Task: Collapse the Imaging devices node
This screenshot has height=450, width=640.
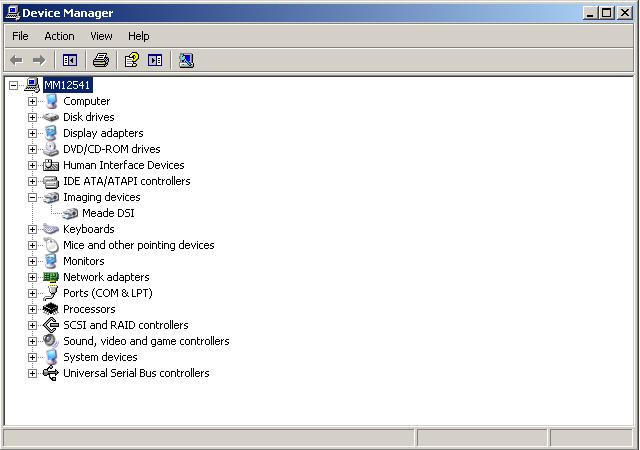Action: coord(32,197)
